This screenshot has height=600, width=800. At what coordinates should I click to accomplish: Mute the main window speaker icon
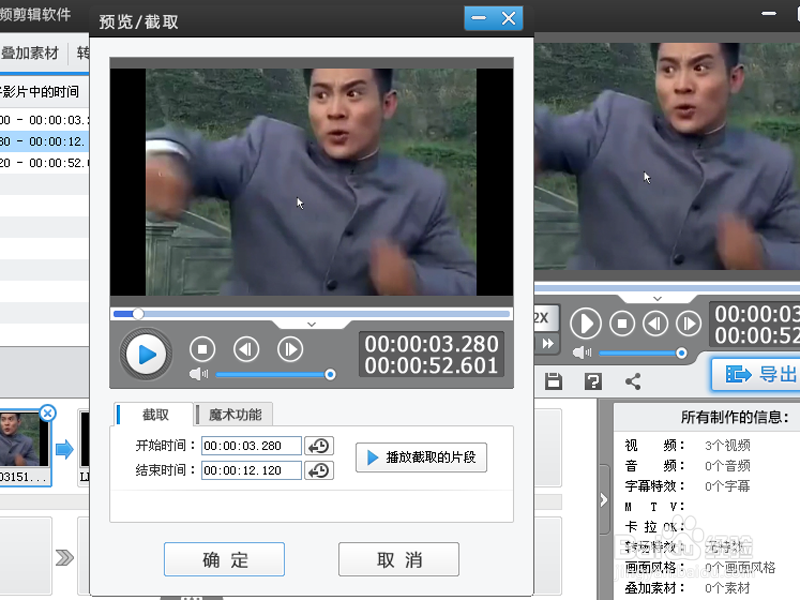pos(582,352)
